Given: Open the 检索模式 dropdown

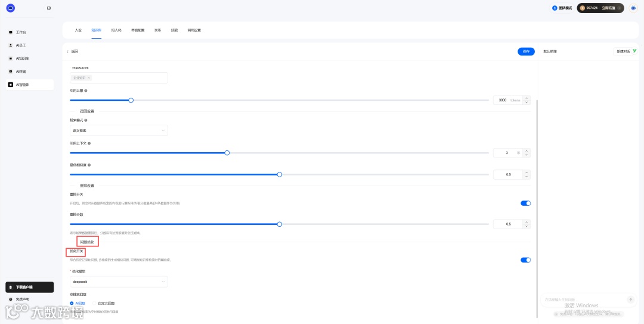Looking at the screenshot, I should click(x=119, y=130).
